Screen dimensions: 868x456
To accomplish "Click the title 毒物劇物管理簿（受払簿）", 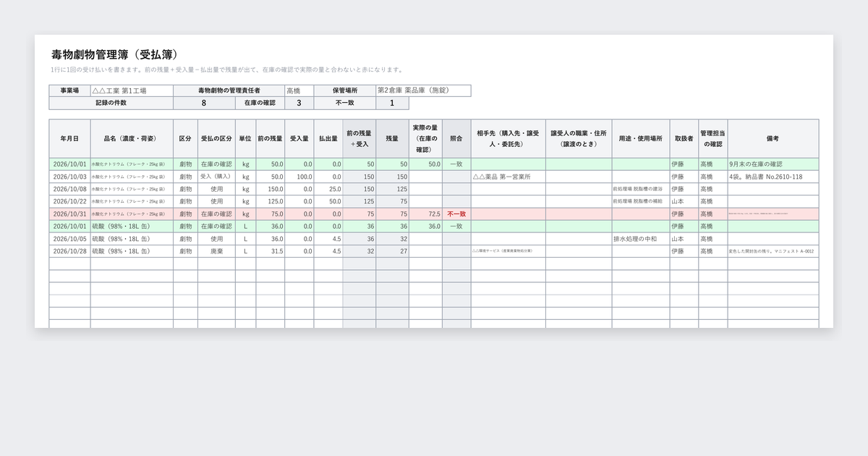I will tap(115, 55).
